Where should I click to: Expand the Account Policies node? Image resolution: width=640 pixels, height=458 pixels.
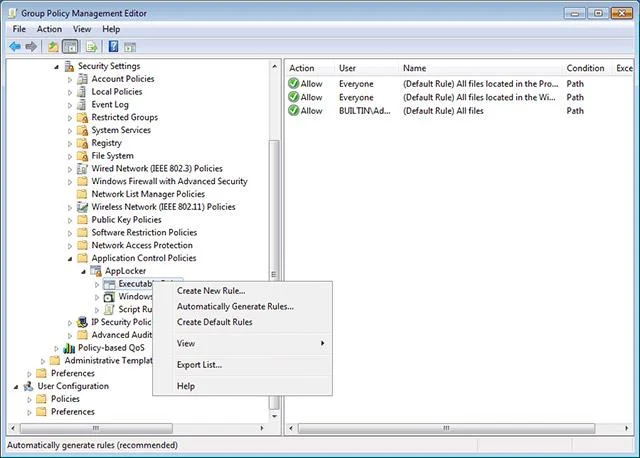[70, 80]
